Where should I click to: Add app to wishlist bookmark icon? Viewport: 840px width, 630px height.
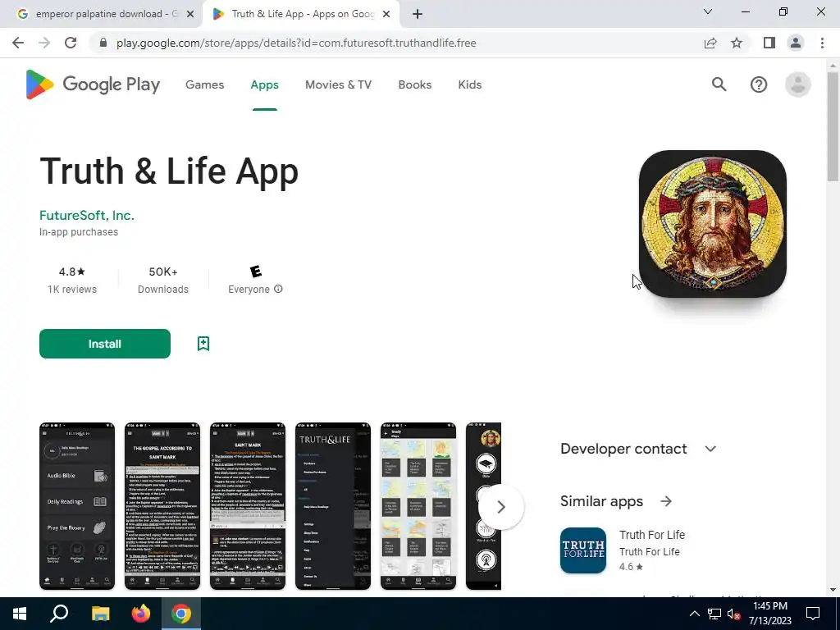tap(203, 344)
